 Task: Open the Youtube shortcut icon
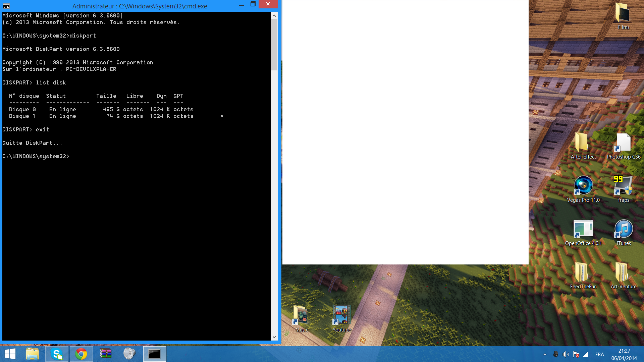coord(341,319)
